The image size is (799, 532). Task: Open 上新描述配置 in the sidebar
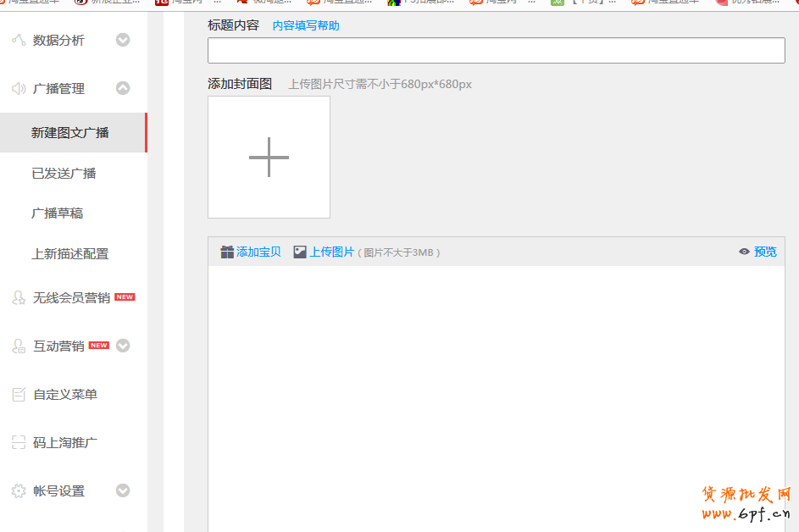(69, 253)
